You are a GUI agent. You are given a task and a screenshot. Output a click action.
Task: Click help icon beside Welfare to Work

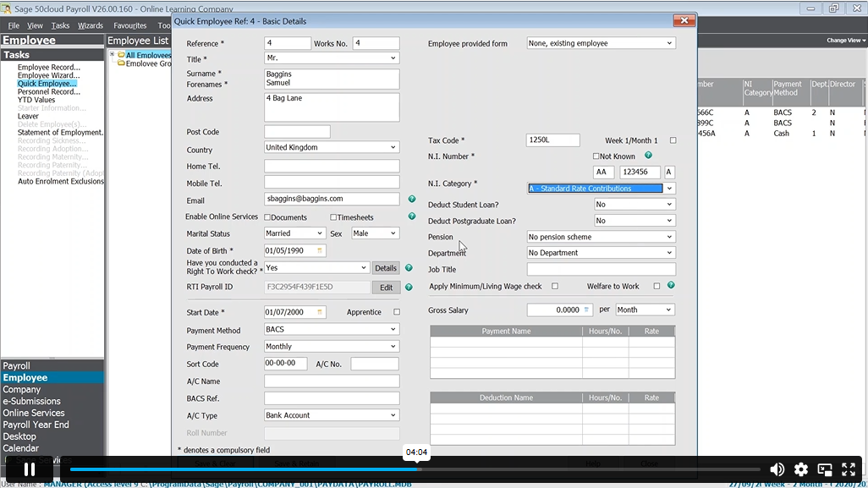coord(671,286)
